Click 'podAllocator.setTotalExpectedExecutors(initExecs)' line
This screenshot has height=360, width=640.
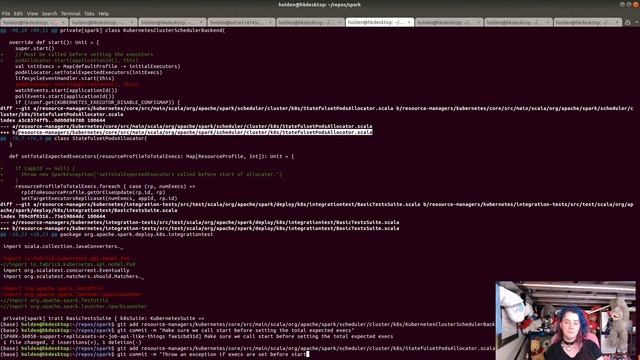pos(89,72)
